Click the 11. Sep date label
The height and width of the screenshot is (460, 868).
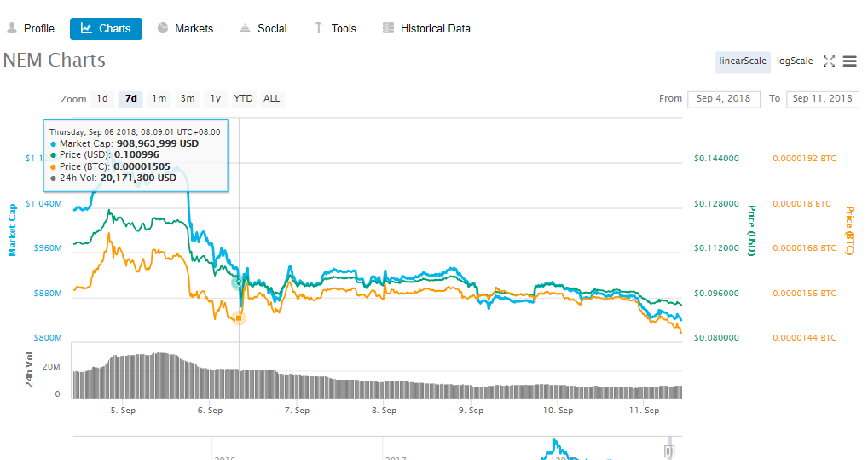click(x=645, y=411)
